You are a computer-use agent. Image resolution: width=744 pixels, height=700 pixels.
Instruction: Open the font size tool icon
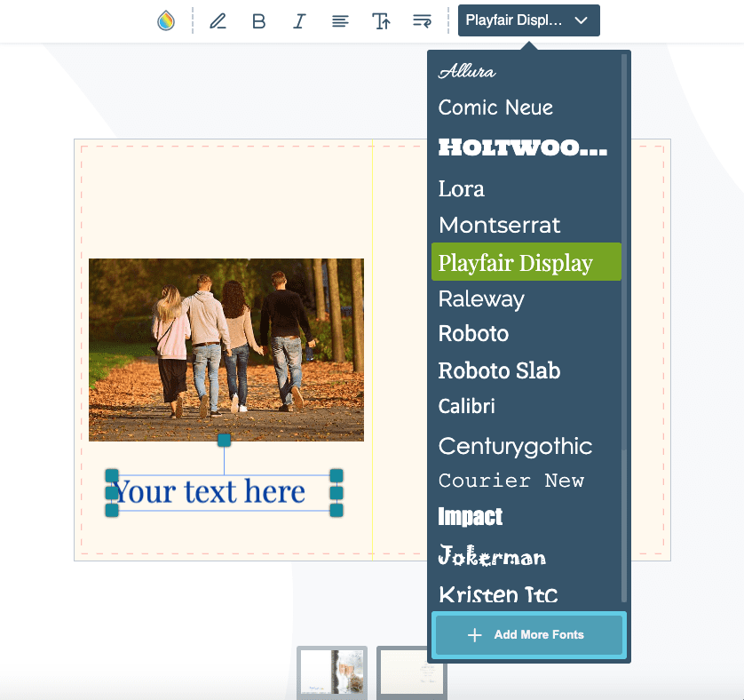click(381, 21)
